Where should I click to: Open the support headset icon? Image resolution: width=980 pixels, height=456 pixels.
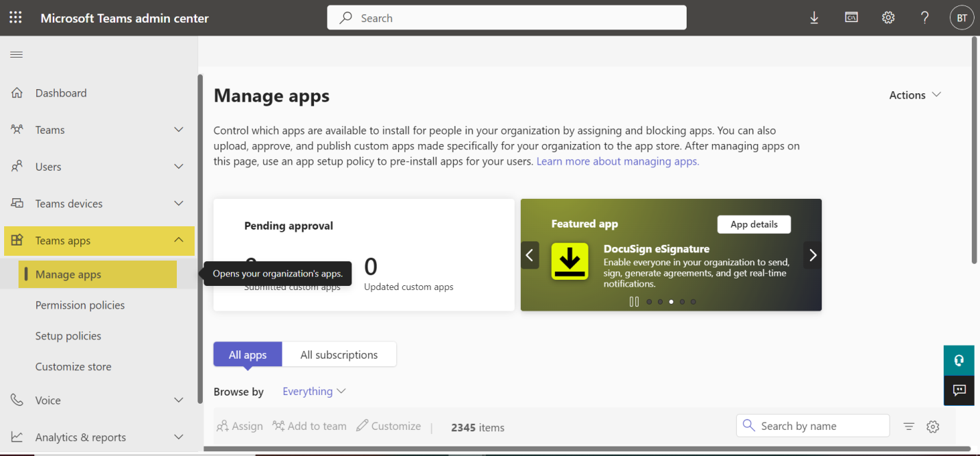point(959,361)
